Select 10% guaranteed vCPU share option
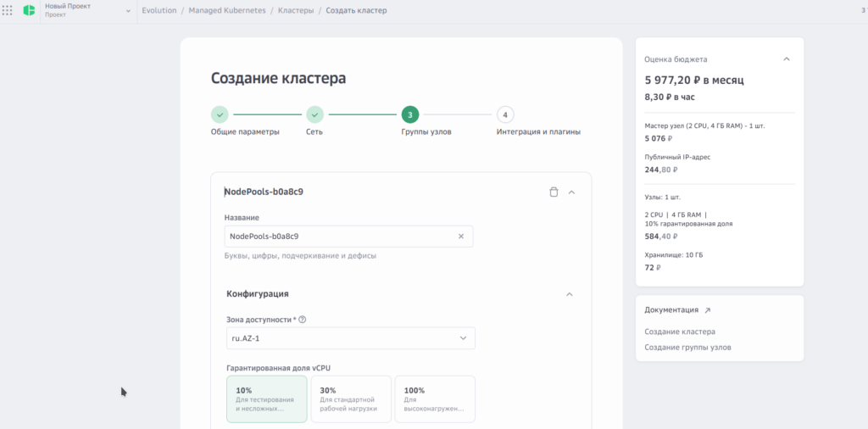Viewport: 868px width, 429px height. [266, 399]
